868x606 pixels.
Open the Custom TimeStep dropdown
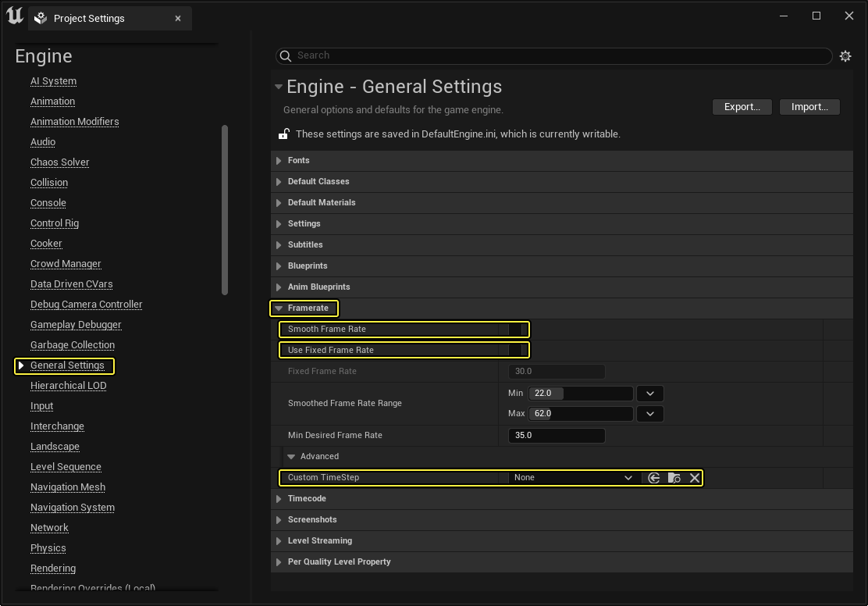coord(573,478)
